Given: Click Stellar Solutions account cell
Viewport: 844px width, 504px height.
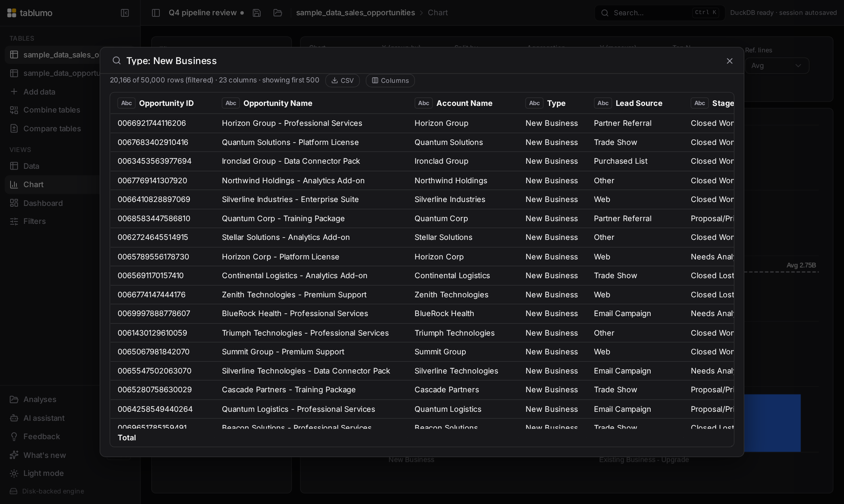Looking at the screenshot, I should point(443,237).
